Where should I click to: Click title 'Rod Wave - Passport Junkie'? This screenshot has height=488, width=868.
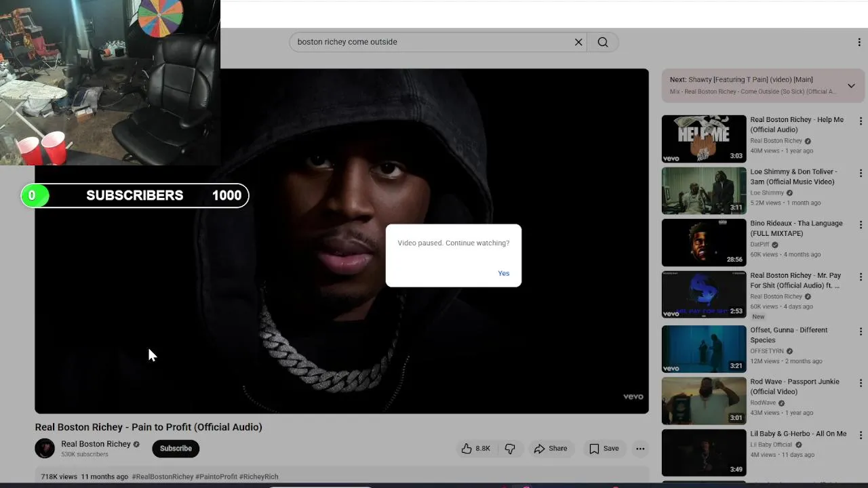pos(795,386)
